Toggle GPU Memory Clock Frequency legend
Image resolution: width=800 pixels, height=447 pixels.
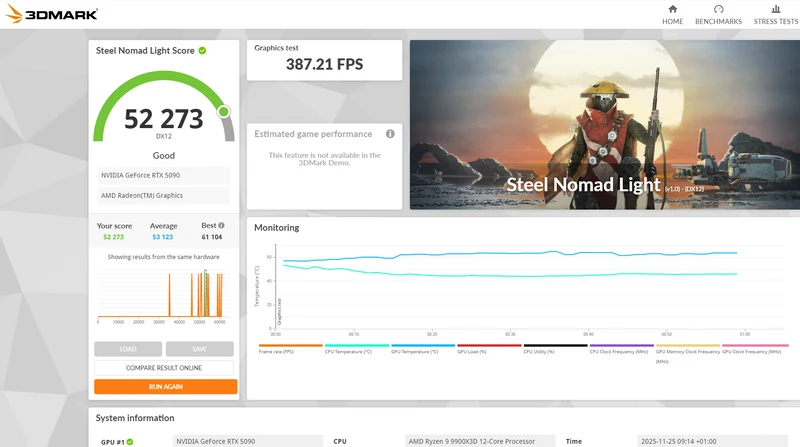click(x=688, y=353)
